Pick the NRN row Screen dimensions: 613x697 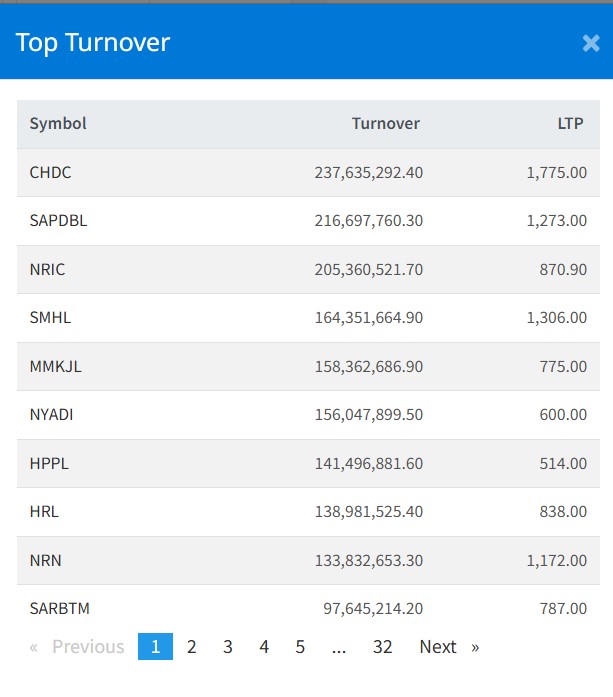(x=45, y=561)
